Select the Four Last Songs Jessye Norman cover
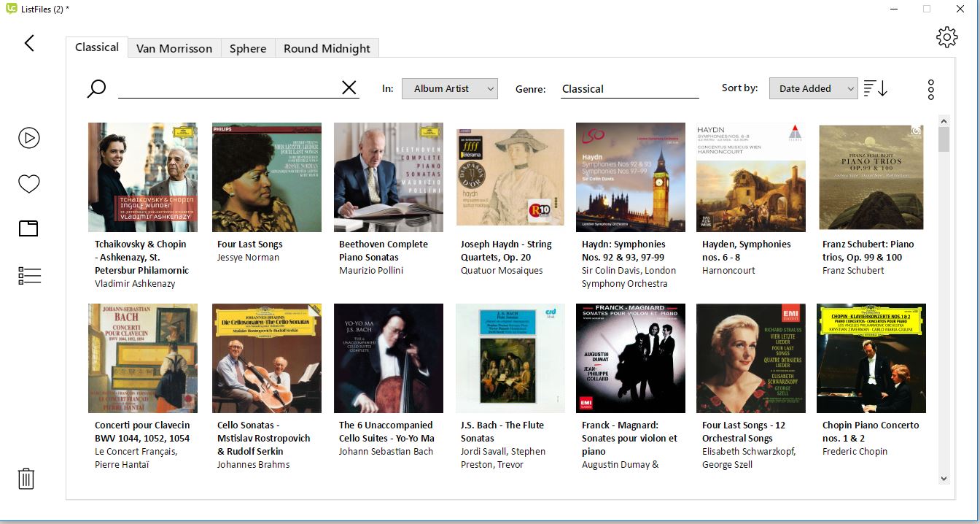 coord(267,177)
